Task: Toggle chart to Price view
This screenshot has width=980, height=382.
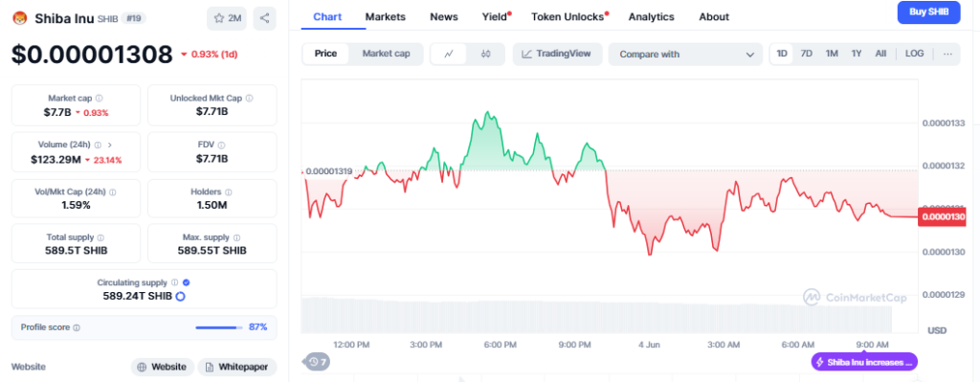Action: (x=325, y=54)
